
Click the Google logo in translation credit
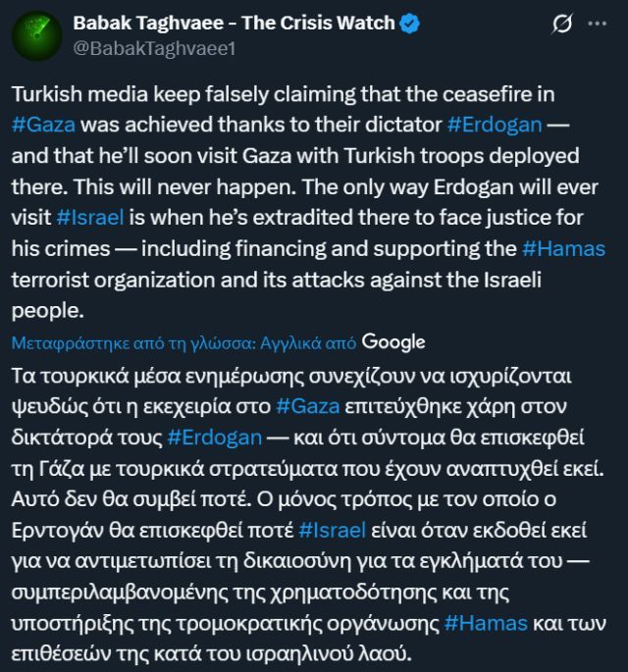click(393, 341)
